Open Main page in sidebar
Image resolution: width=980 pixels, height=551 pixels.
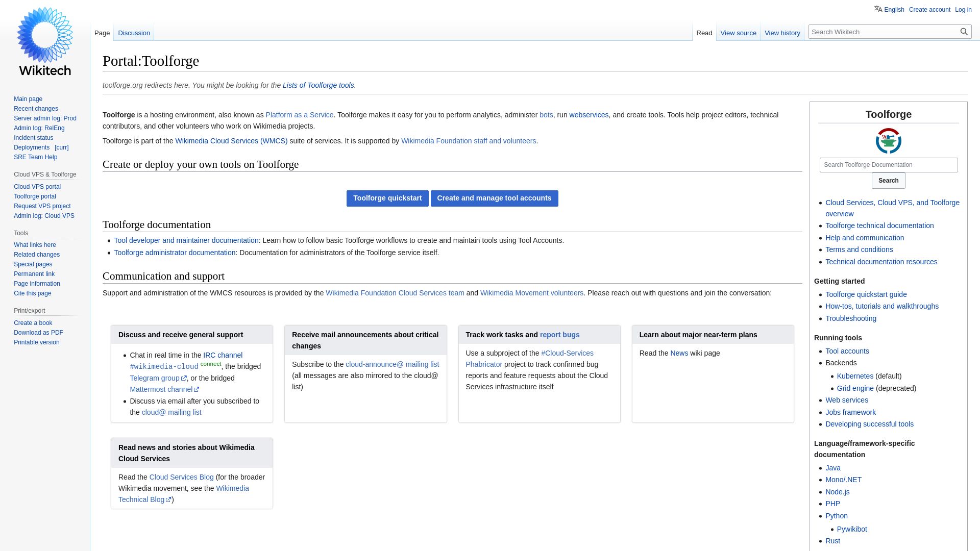coord(28,99)
